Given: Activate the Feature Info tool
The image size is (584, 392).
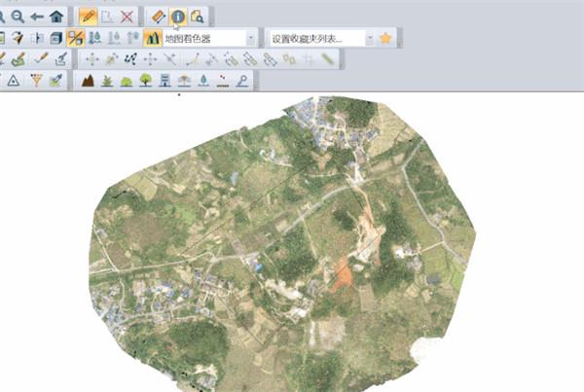Looking at the screenshot, I should [178, 17].
